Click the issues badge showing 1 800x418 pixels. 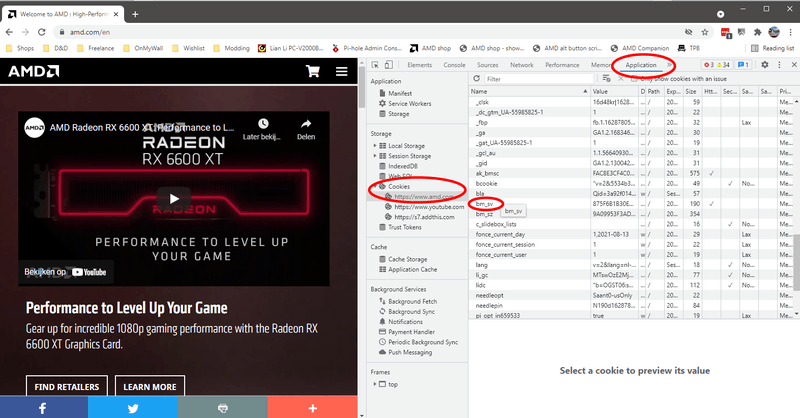tap(743, 65)
